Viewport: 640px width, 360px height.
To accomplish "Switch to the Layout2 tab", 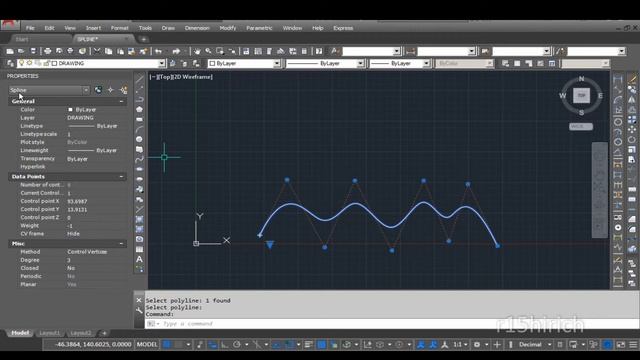I will point(80,333).
